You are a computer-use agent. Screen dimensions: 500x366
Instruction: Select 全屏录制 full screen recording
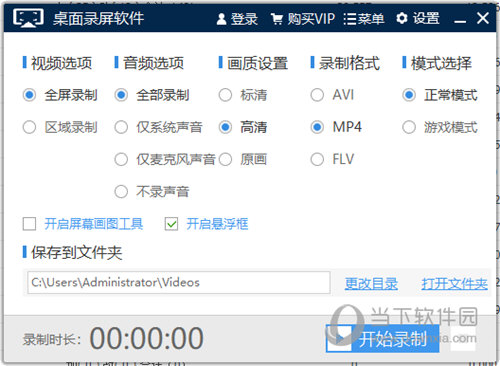(x=60, y=95)
